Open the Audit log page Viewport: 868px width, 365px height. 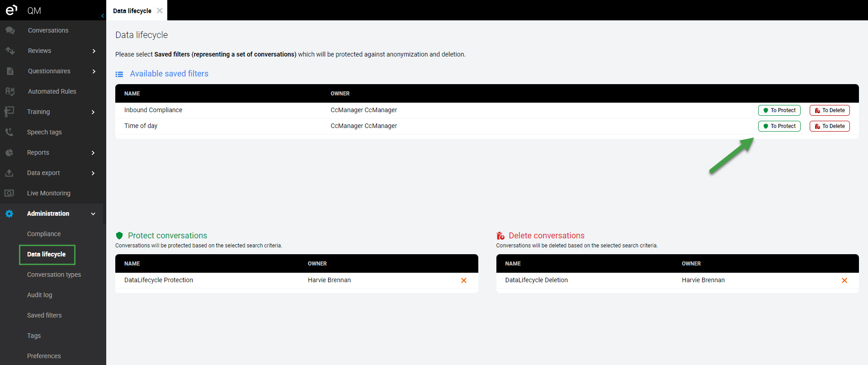40,295
